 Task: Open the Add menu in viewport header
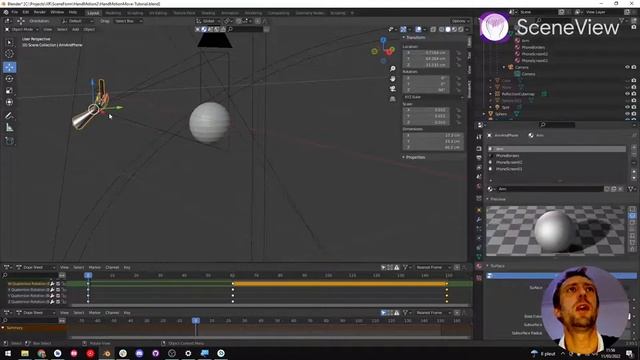click(76, 29)
